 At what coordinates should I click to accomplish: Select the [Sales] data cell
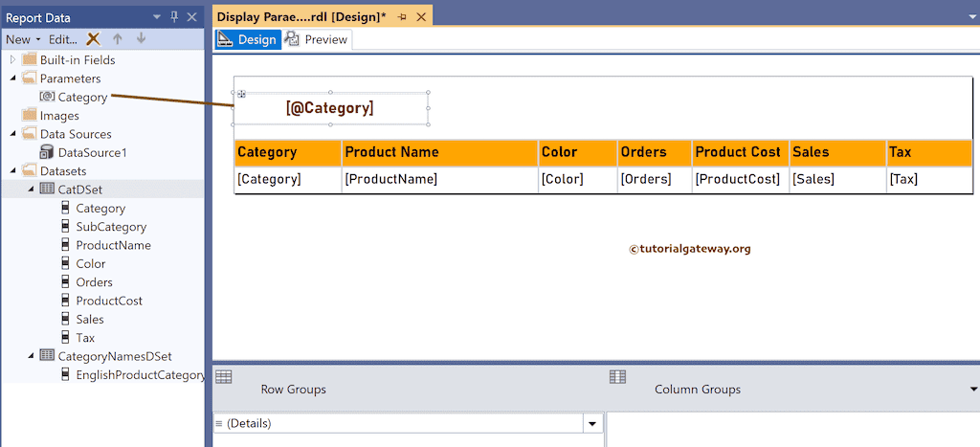point(838,179)
